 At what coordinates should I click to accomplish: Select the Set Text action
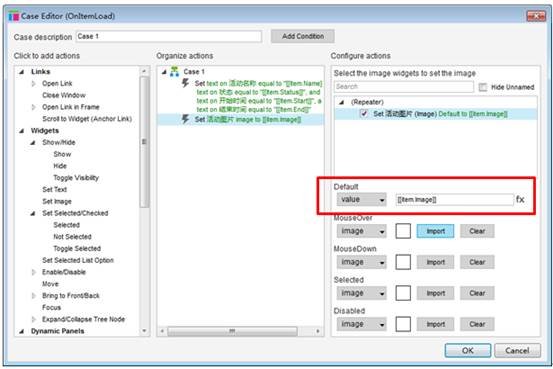point(54,189)
